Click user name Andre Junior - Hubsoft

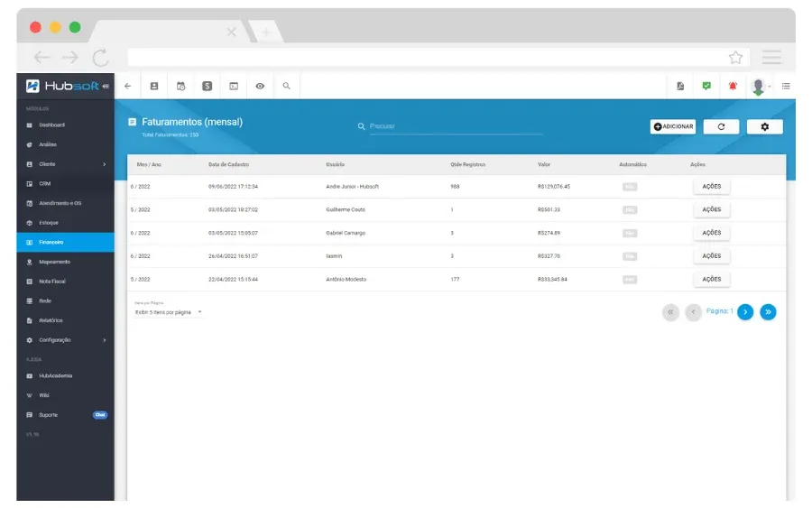tap(352, 187)
